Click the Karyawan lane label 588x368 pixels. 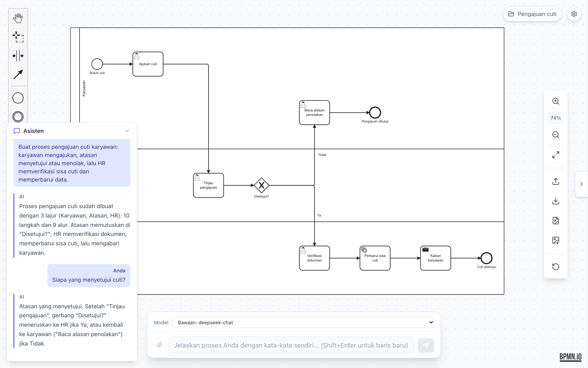(x=84, y=88)
